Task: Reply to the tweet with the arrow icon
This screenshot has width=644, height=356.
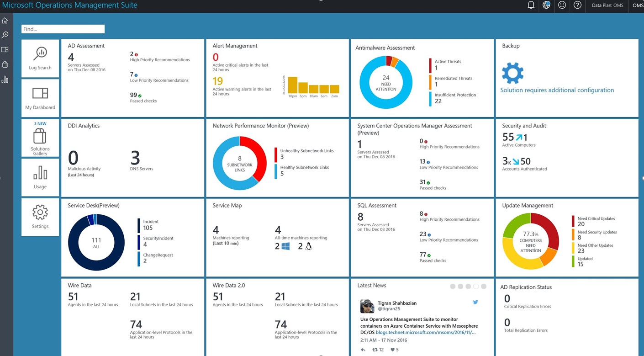Action: click(363, 350)
